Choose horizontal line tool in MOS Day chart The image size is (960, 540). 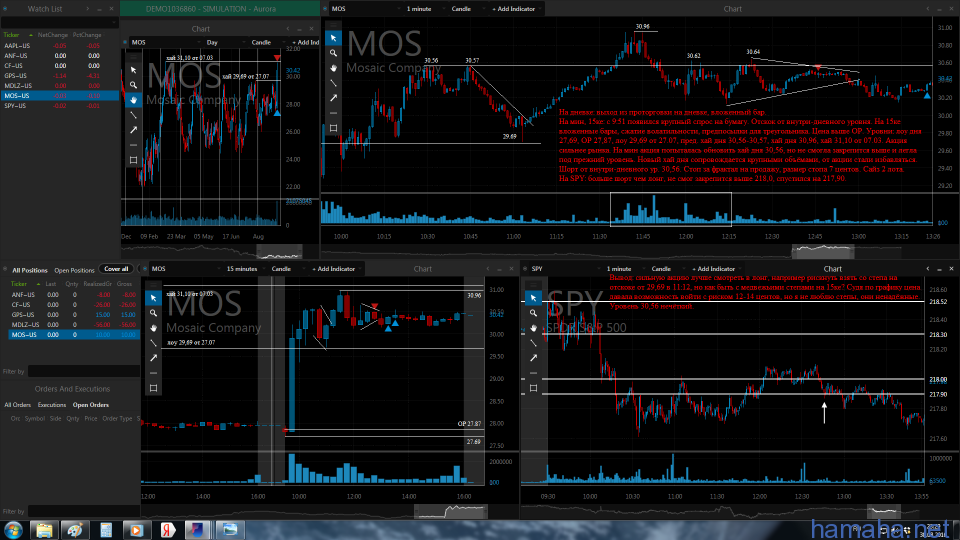coord(133,145)
